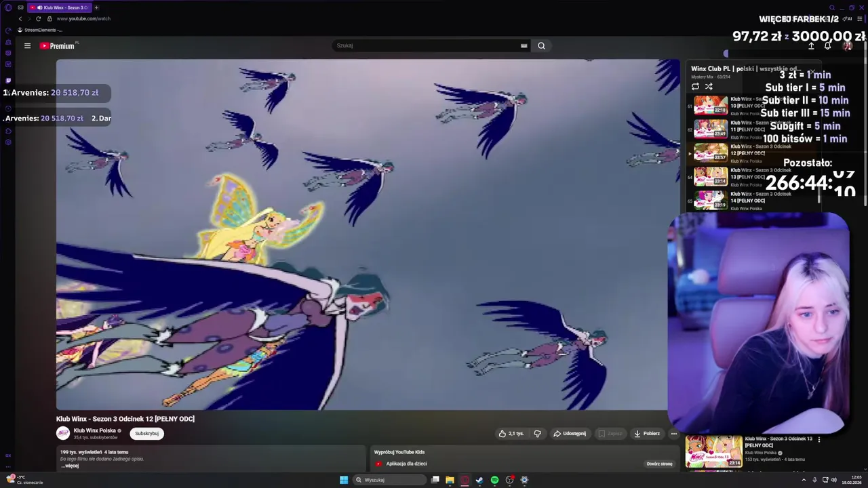Subscribe with the Subskrybuj button
This screenshot has width=868, height=488.
(146, 433)
